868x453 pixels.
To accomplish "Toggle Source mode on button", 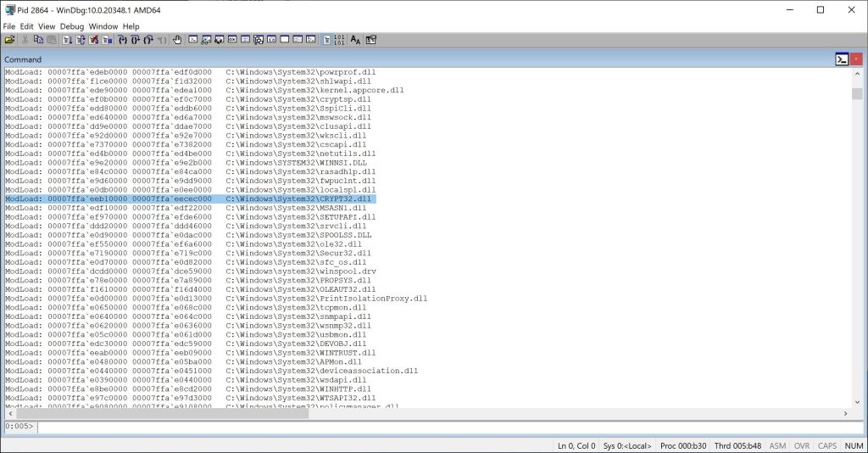I will click(x=327, y=40).
